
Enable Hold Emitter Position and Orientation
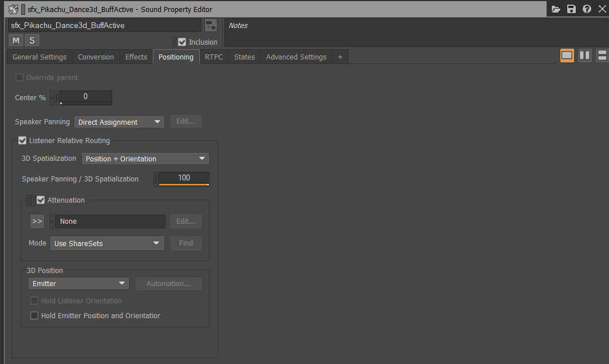[x=34, y=316]
